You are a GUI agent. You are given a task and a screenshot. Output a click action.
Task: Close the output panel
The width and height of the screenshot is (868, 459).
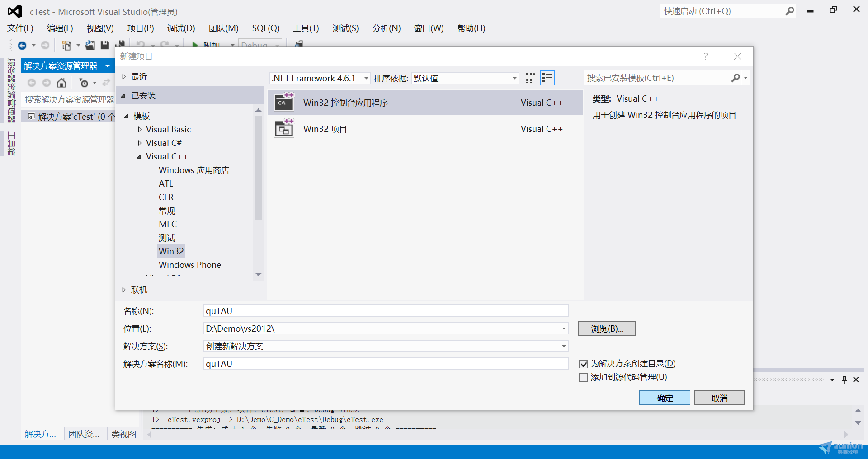[856, 379]
